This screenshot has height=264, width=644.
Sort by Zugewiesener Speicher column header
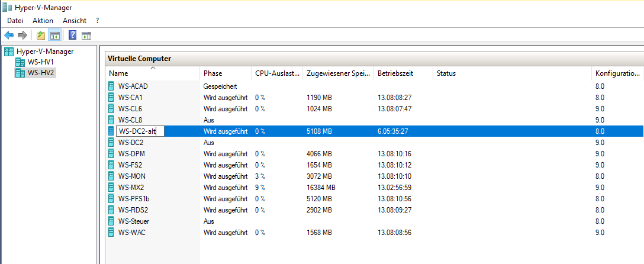tap(339, 73)
